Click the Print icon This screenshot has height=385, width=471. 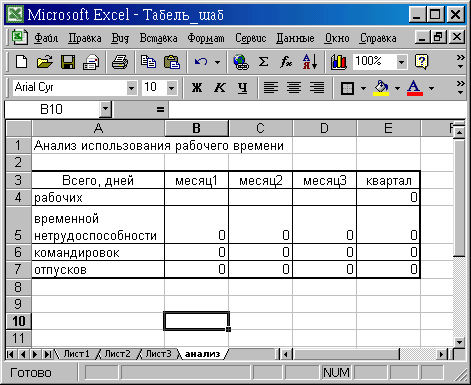click(x=120, y=62)
